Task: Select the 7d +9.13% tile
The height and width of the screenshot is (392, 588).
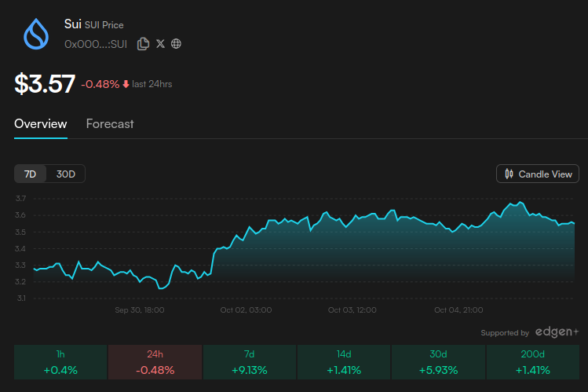Action: (250, 362)
